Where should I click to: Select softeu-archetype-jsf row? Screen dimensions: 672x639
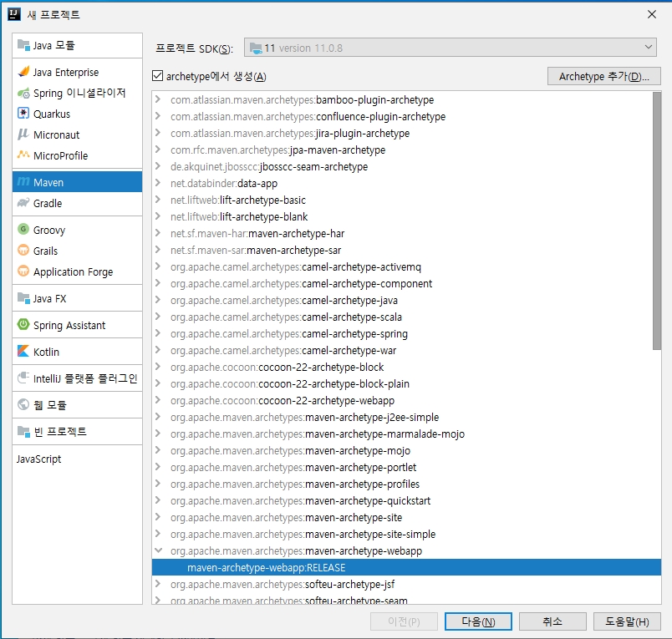pyautogui.click(x=403, y=584)
